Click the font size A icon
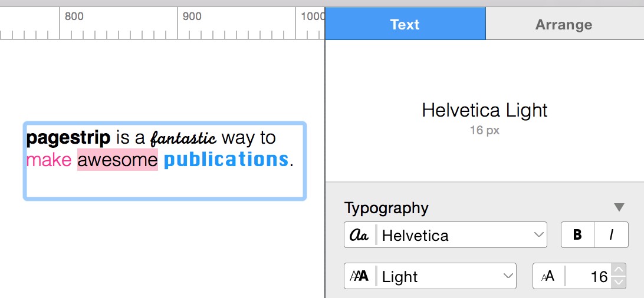Viewport: 644px width, 298px height. 548,276
